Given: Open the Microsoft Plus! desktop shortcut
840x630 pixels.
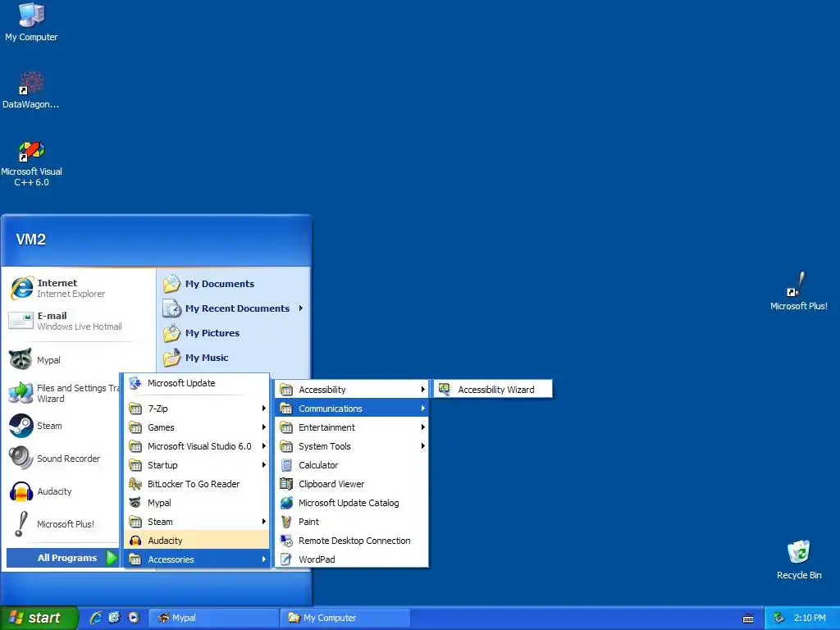Looking at the screenshot, I should (x=798, y=291).
